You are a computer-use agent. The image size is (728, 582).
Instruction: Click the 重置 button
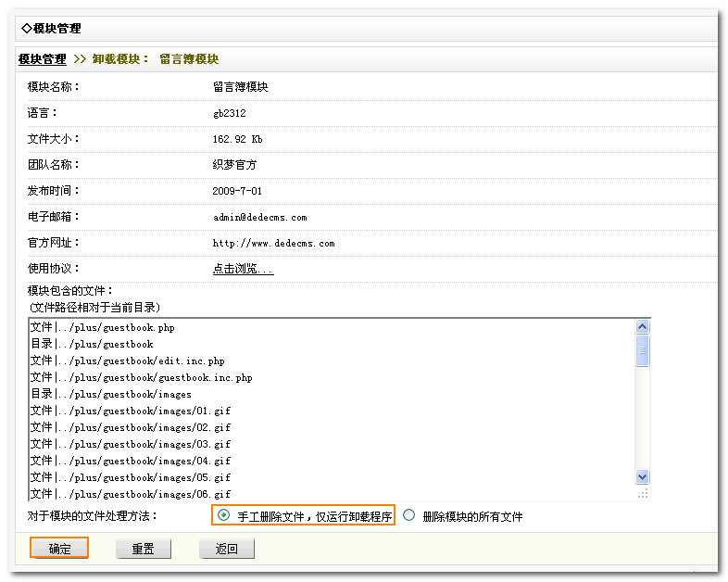point(143,549)
